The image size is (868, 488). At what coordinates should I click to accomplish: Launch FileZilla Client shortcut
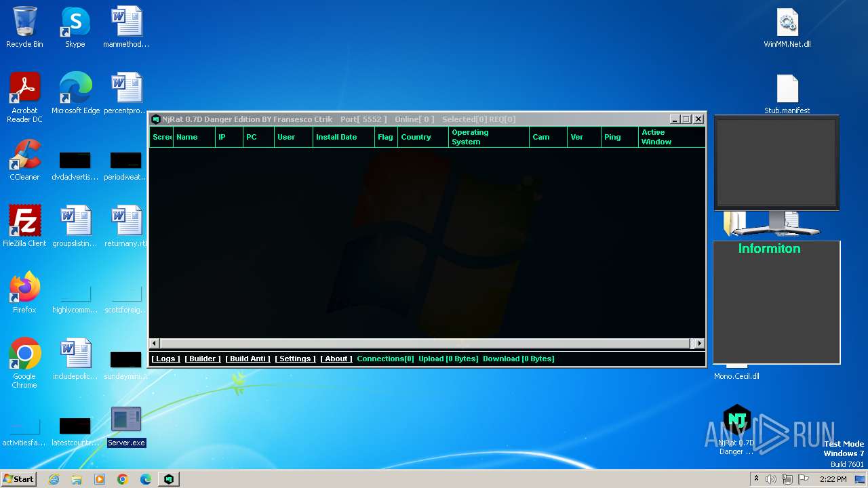pyautogui.click(x=24, y=227)
